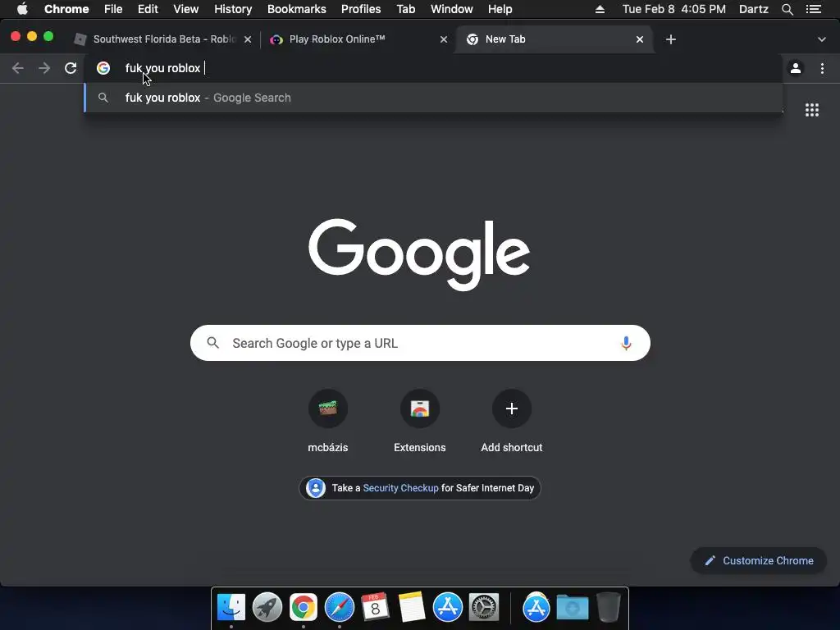The height and width of the screenshot is (630, 840).
Task: Open Google Chrome from the Dock
Action: point(304,608)
